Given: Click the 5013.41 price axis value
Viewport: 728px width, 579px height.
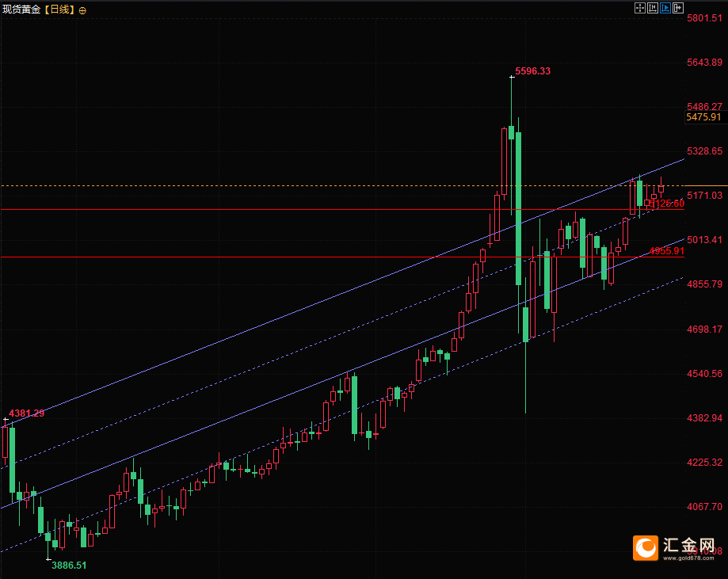Looking at the screenshot, I should click(x=705, y=239).
